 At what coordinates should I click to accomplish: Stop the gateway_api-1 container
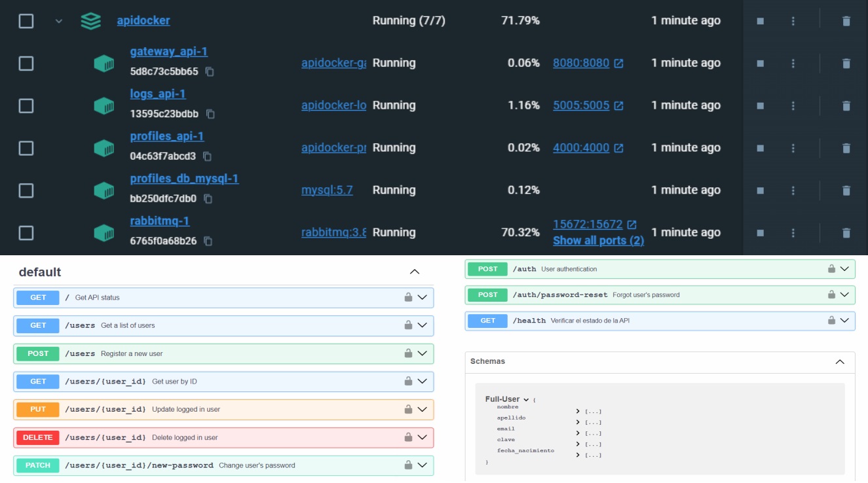pos(760,63)
